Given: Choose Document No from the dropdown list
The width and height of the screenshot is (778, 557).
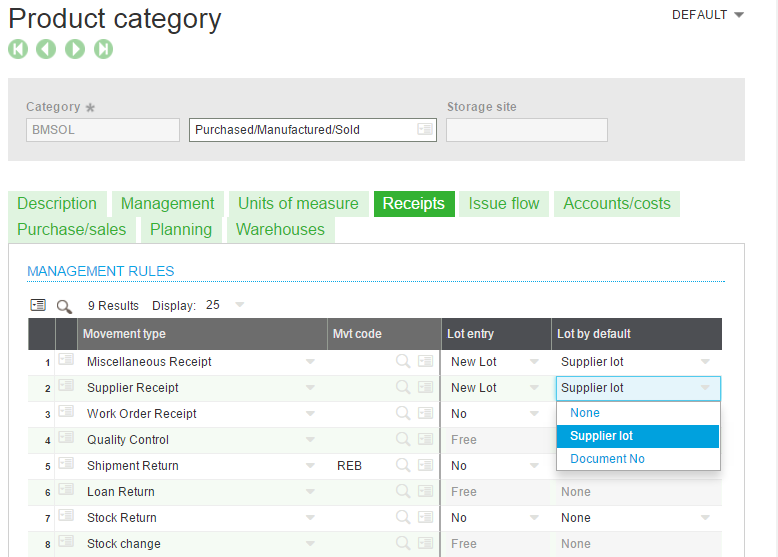Looking at the screenshot, I should click(x=607, y=459).
